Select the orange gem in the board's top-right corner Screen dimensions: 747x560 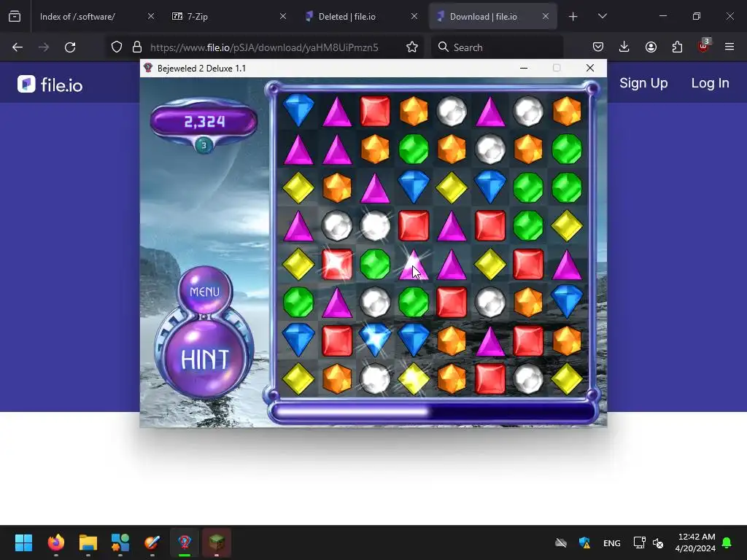[566, 111]
